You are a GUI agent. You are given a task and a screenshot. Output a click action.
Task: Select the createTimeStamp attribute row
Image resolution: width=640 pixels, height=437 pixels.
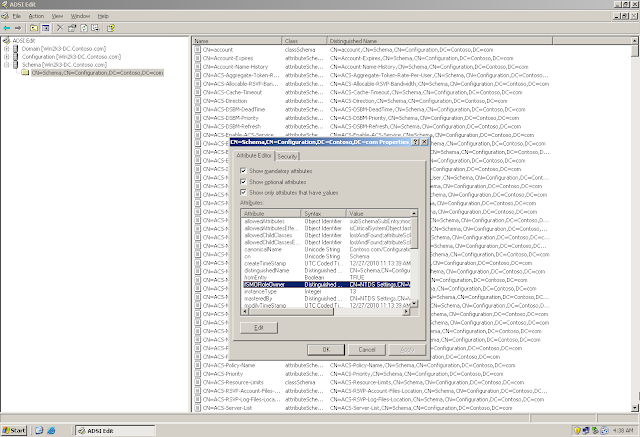(327, 263)
